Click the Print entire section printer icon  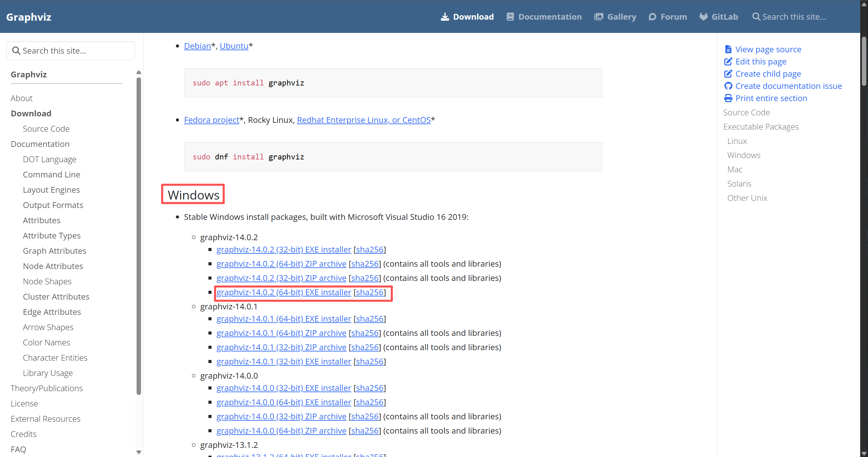pyautogui.click(x=728, y=98)
